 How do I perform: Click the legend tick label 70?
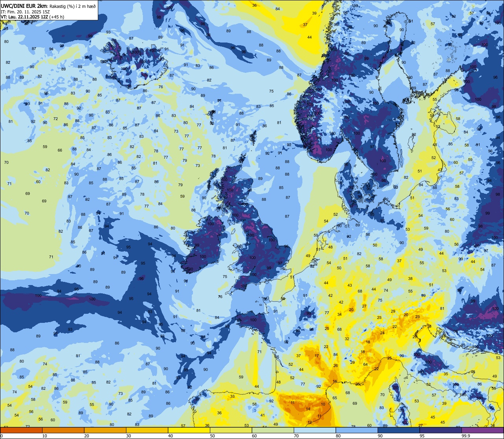point(296,436)
